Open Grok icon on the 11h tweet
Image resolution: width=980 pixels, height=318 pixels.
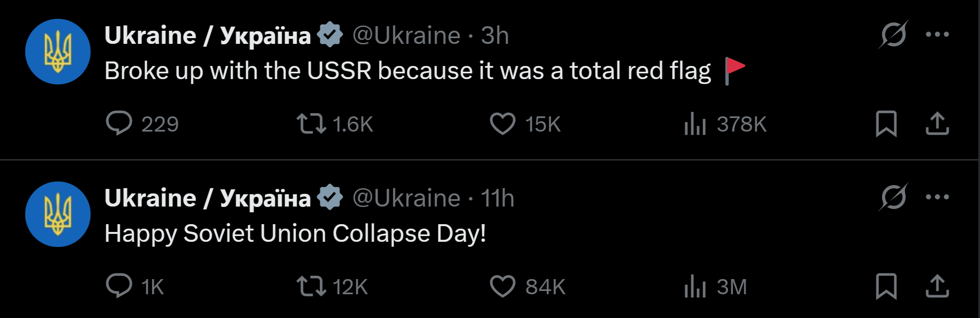pyautogui.click(x=893, y=197)
